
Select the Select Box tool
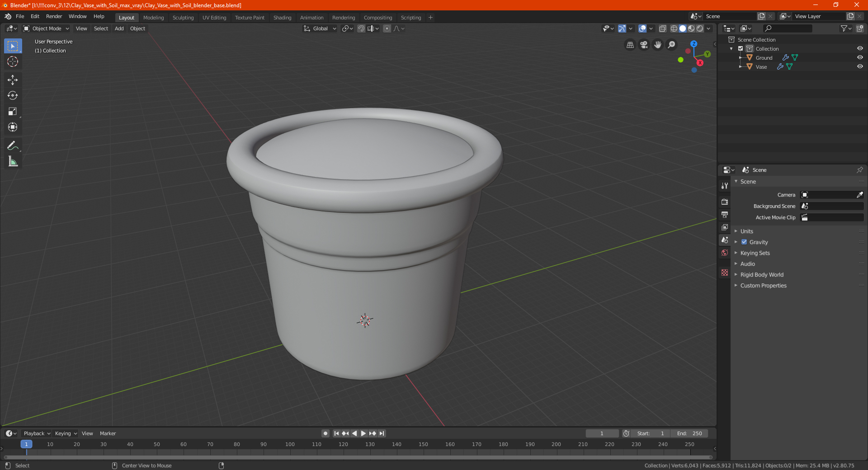pyautogui.click(x=13, y=46)
